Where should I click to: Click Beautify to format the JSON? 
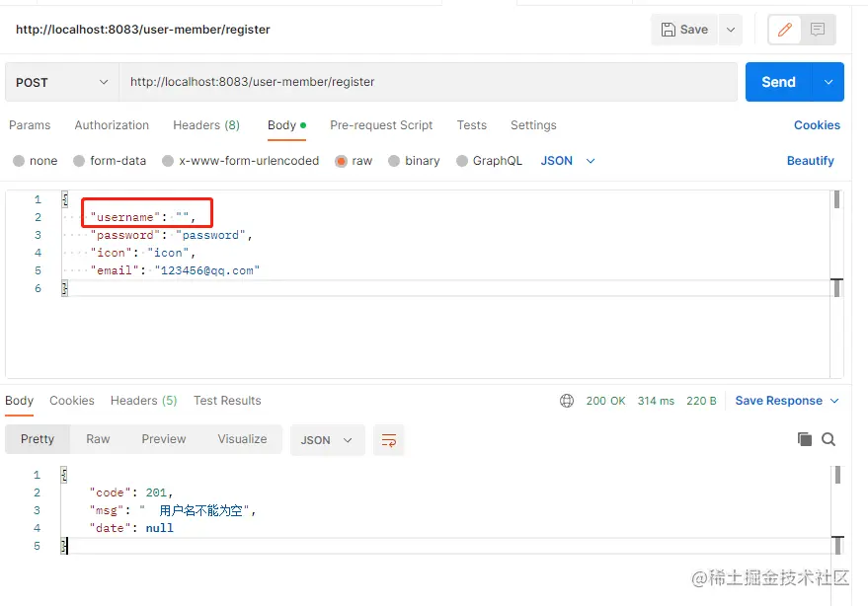[x=810, y=161]
